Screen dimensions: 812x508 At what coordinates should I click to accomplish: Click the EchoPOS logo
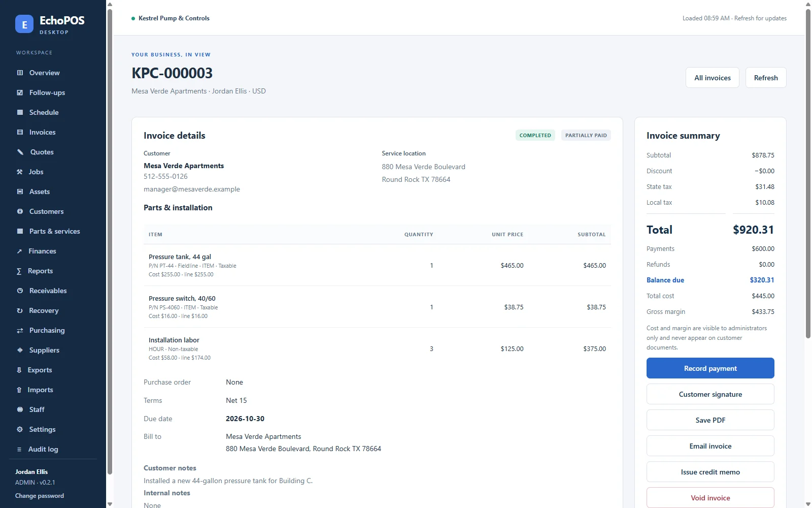24,24
